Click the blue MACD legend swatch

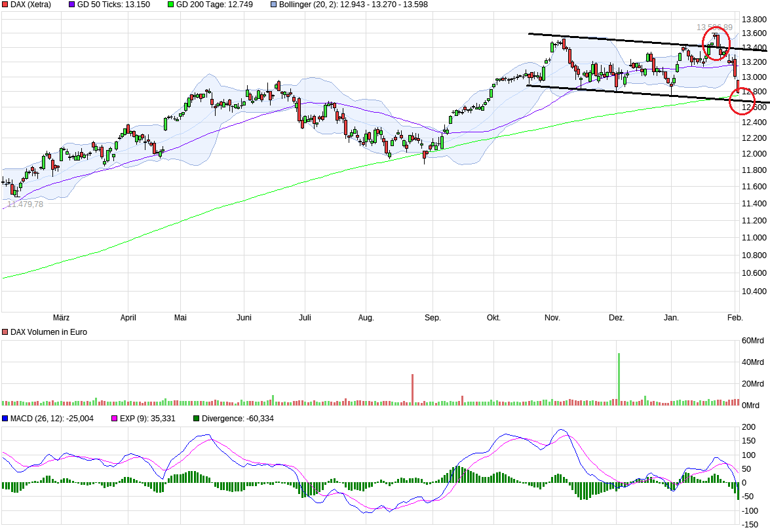[5, 419]
